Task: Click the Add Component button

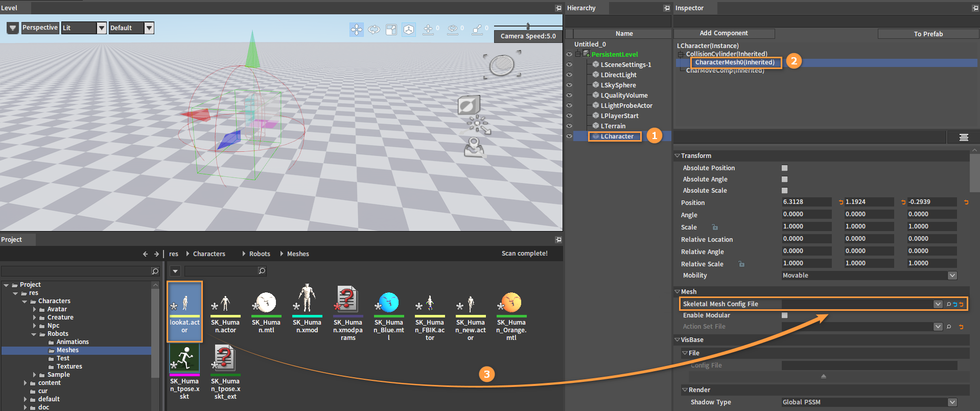Action: click(x=724, y=33)
